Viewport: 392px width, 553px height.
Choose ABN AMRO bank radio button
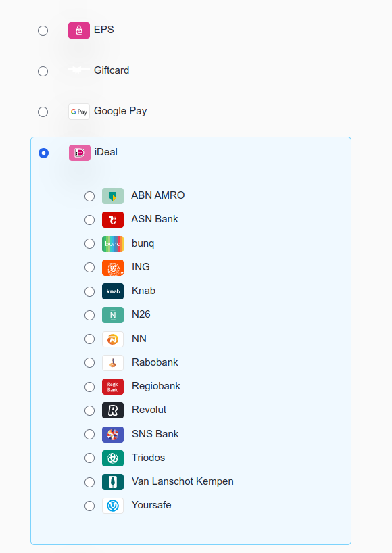[89, 197]
